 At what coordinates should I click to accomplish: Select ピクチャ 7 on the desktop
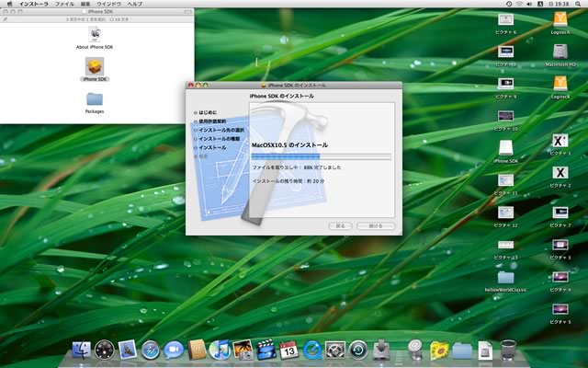[560, 217]
